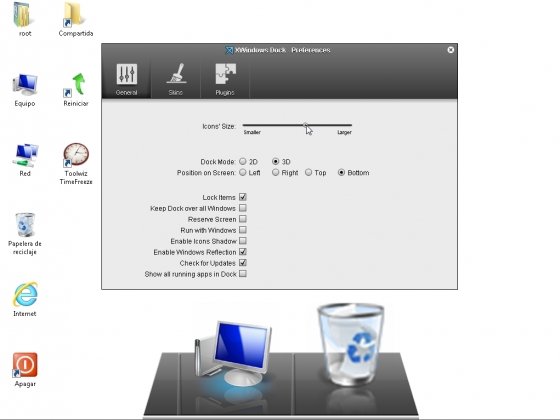This screenshot has height=420, width=560.
Task: Set dock position to Left
Action: pyautogui.click(x=243, y=172)
